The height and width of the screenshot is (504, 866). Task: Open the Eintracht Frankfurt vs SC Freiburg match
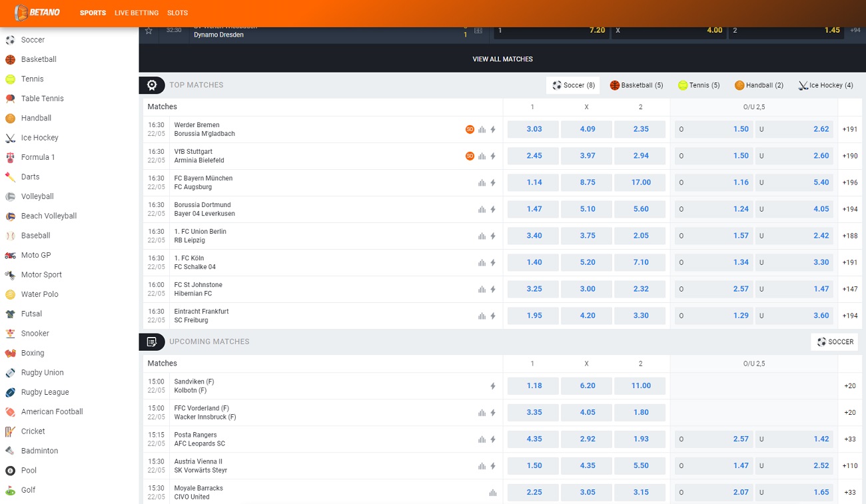pos(201,316)
